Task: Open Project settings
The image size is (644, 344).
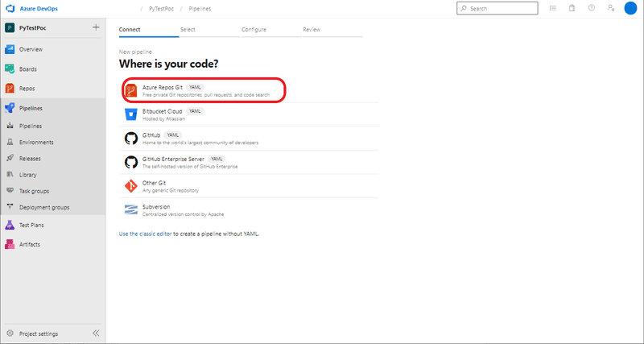Action: (39, 334)
